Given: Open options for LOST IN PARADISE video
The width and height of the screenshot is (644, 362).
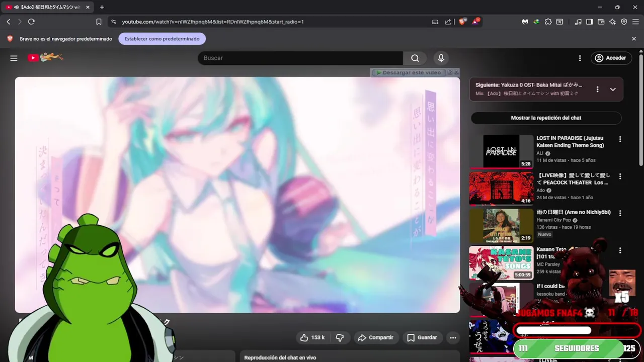Looking at the screenshot, I should pos(620,139).
